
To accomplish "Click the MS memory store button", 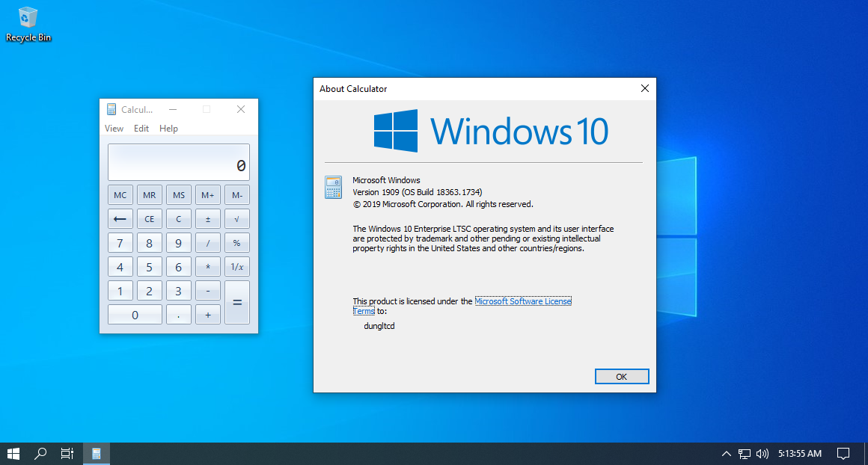I will coord(179,195).
